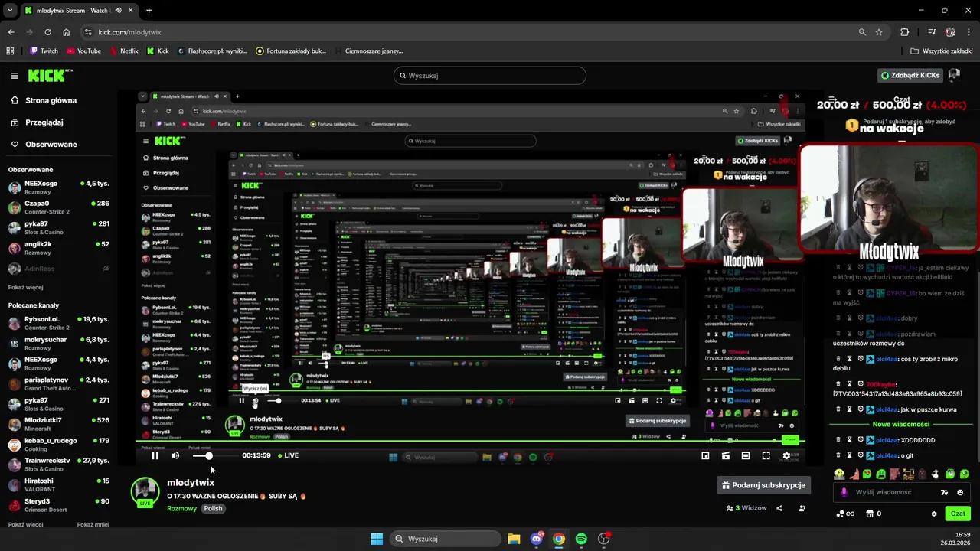Send message with green 'Czat' button
The height and width of the screenshot is (551, 980).
(x=958, y=514)
